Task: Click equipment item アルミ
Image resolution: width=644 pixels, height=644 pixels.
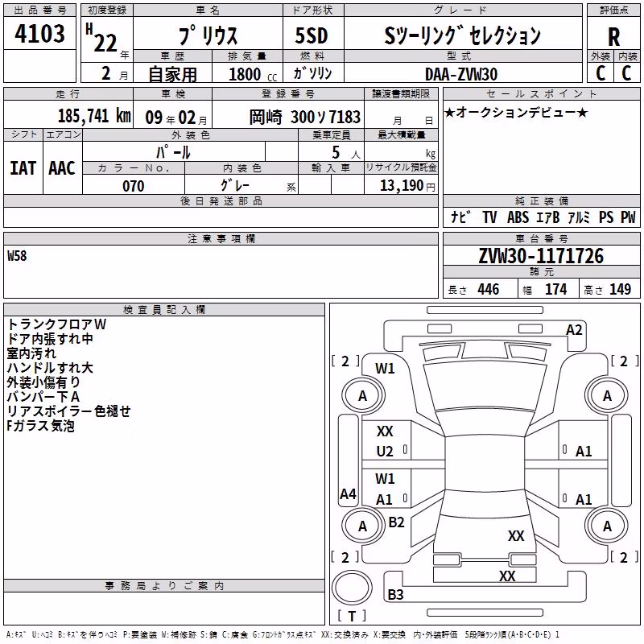Action: pyautogui.click(x=579, y=217)
